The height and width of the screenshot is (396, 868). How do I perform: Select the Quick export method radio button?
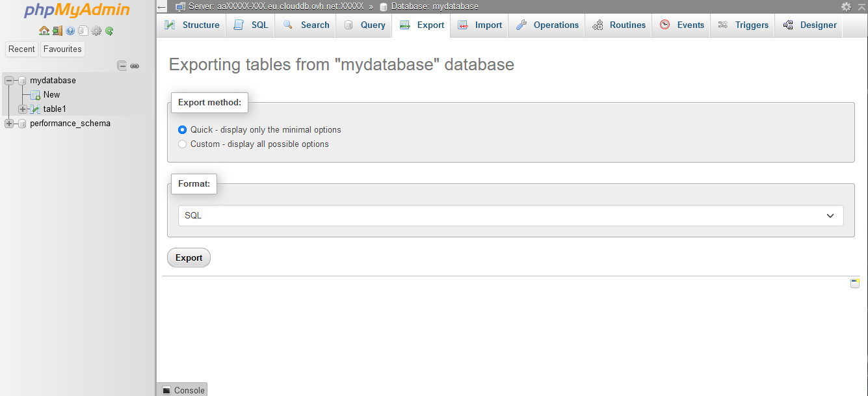coord(182,129)
